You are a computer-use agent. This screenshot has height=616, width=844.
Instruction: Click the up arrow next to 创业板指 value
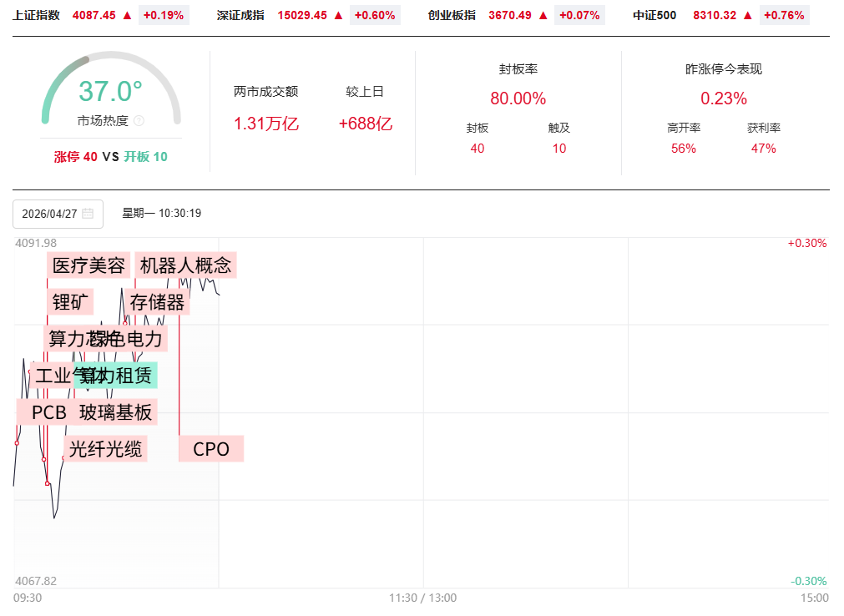click(x=543, y=15)
